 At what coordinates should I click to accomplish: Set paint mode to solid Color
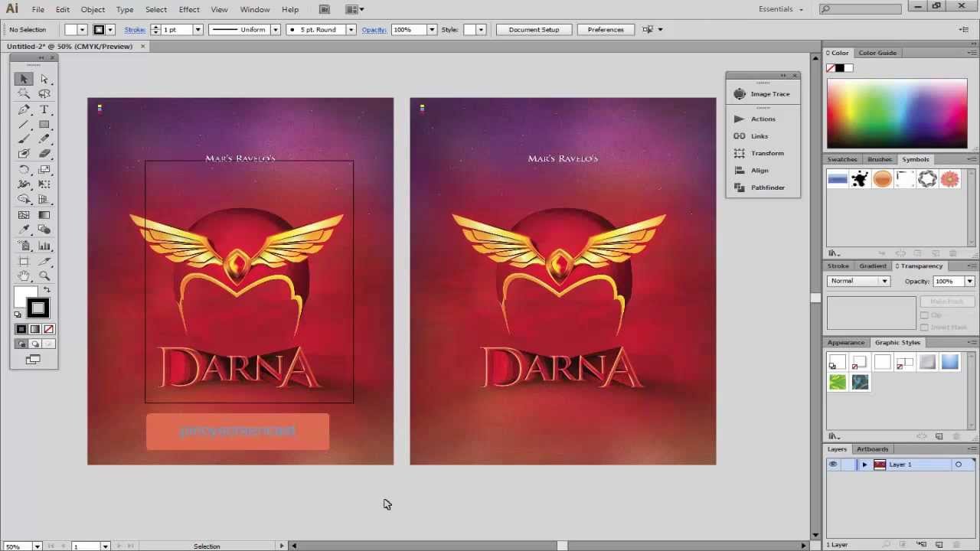click(x=21, y=329)
